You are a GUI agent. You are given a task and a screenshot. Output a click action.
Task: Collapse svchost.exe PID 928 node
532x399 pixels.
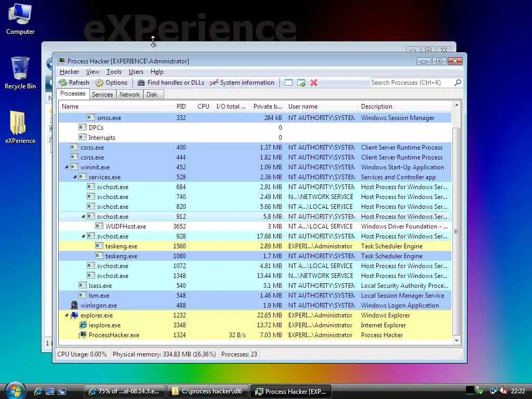[83, 236]
